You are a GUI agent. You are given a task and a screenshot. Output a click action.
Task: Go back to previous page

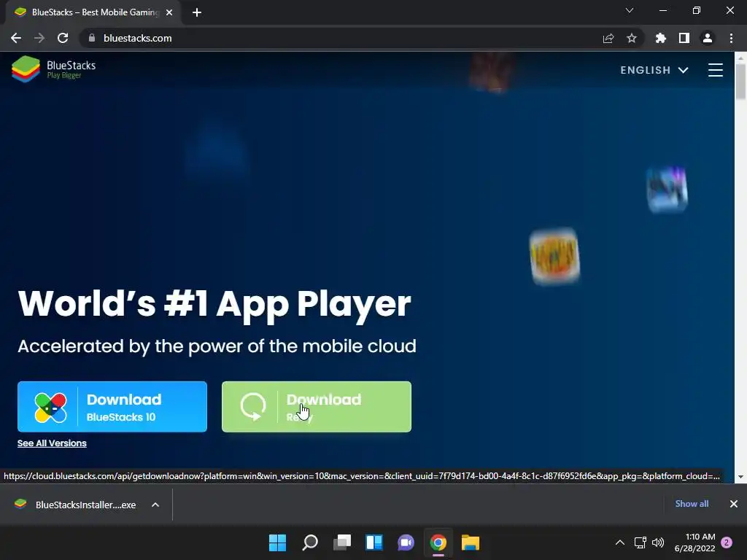coord(16,38)
